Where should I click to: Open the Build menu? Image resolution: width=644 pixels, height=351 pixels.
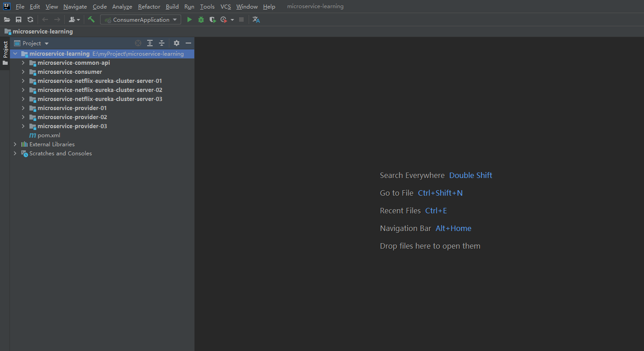pyautogui.click(x=172, y=6)
